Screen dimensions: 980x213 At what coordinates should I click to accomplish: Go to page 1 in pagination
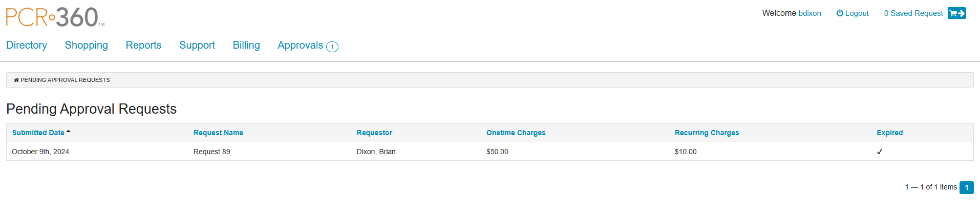pyautogui.click(x=966, y=187)
